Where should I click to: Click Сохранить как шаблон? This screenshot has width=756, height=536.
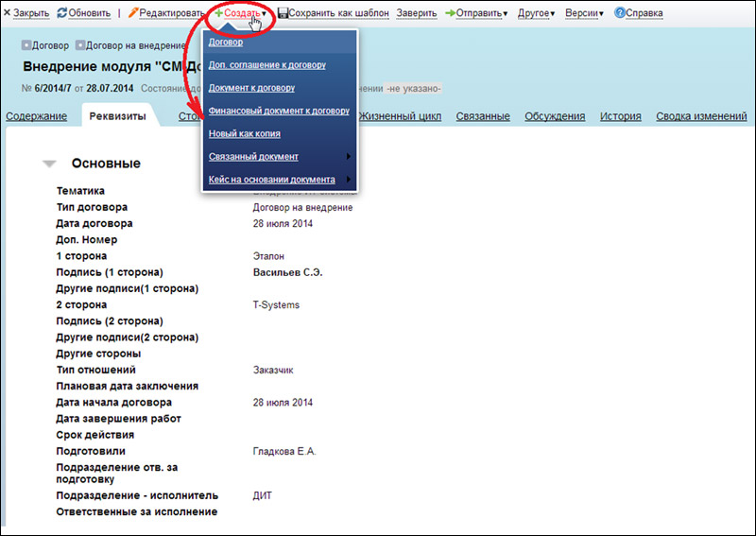coord(338,13)
